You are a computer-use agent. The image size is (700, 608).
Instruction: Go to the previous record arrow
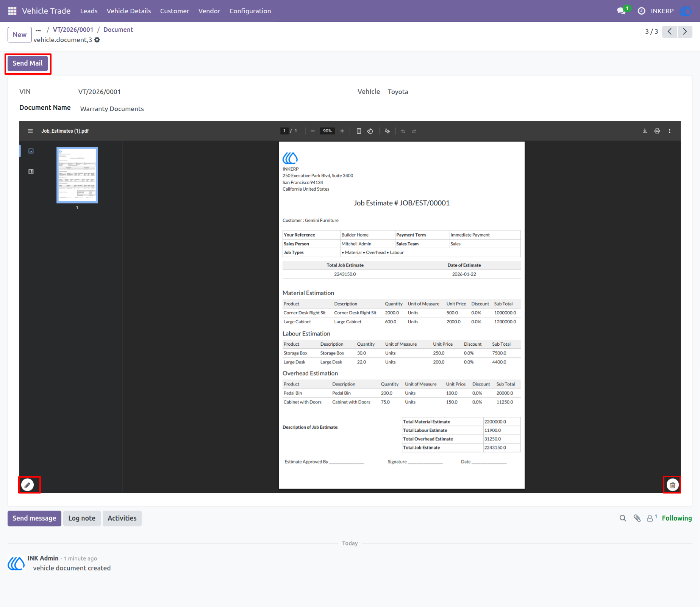point(670,31)
